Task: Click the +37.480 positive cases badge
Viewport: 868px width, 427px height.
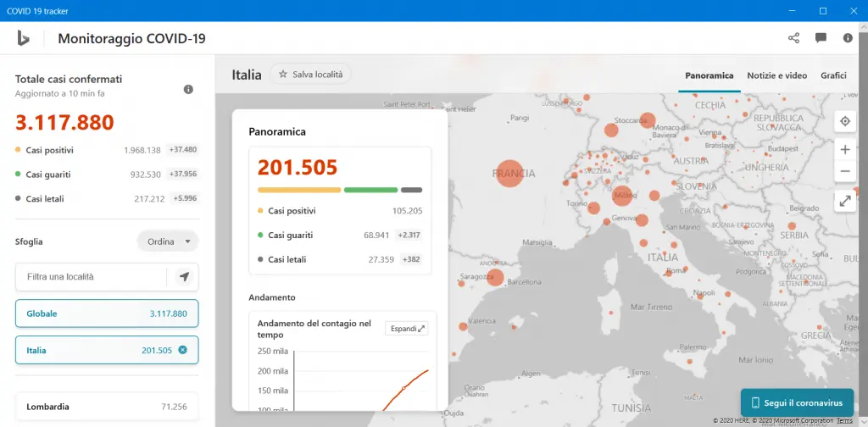Action: click(183, 149)
